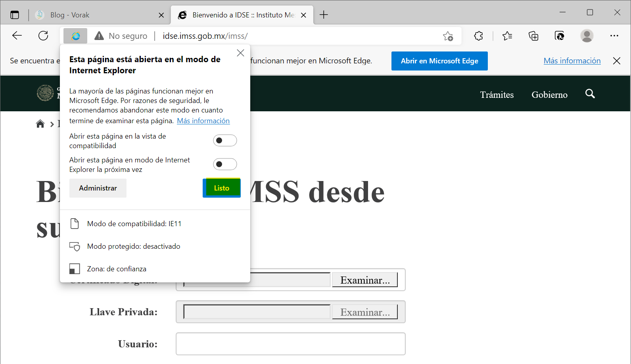631x364 pixels.
Task: Go to home via breadcrumb house icon
Action: point(40,124)
